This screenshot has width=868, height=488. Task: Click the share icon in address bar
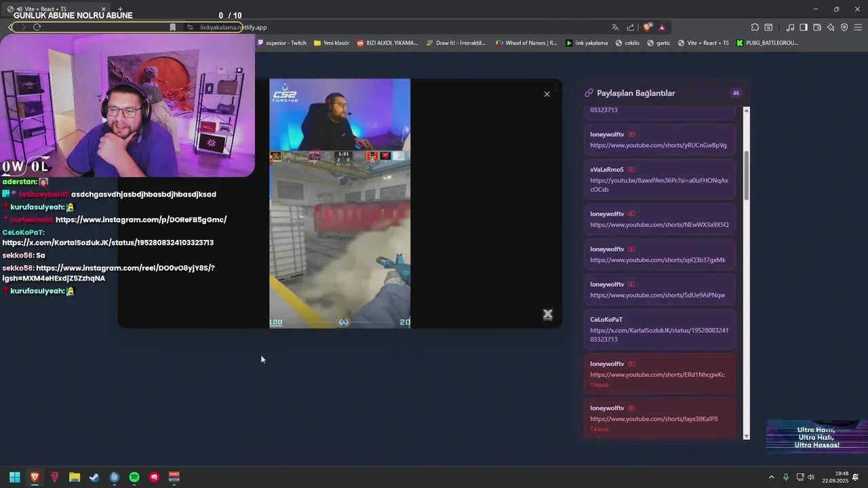pos(631,27)
